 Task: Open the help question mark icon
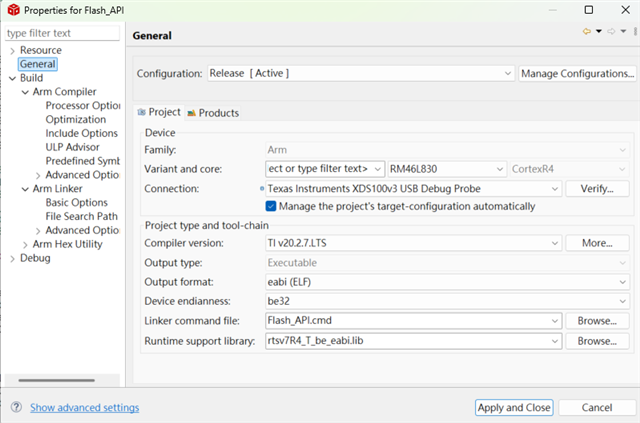16,407
